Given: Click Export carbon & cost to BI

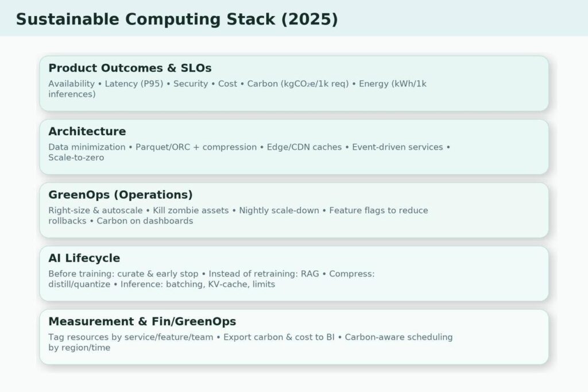Looking at the screenshot, I should coord(278,337).
